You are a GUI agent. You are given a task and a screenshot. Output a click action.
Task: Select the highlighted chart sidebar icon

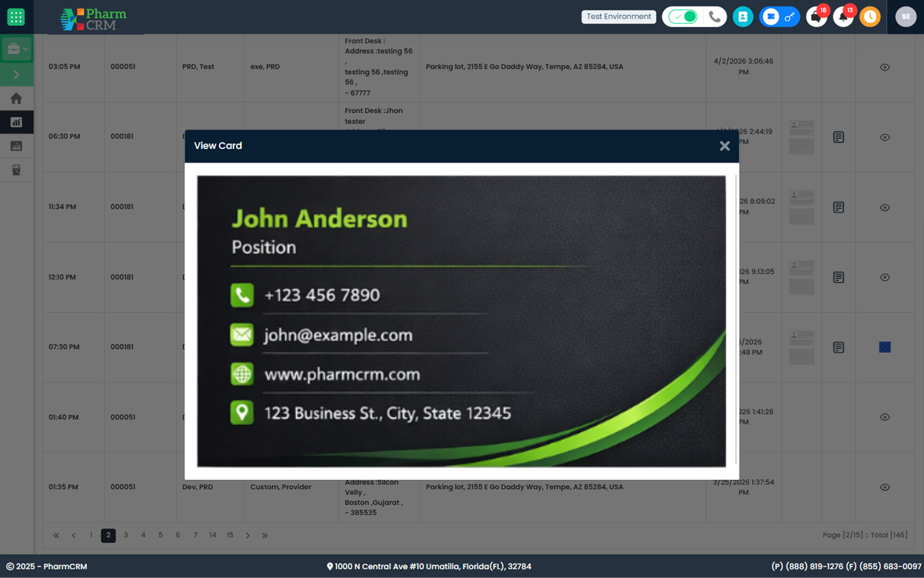coord(17,122)
